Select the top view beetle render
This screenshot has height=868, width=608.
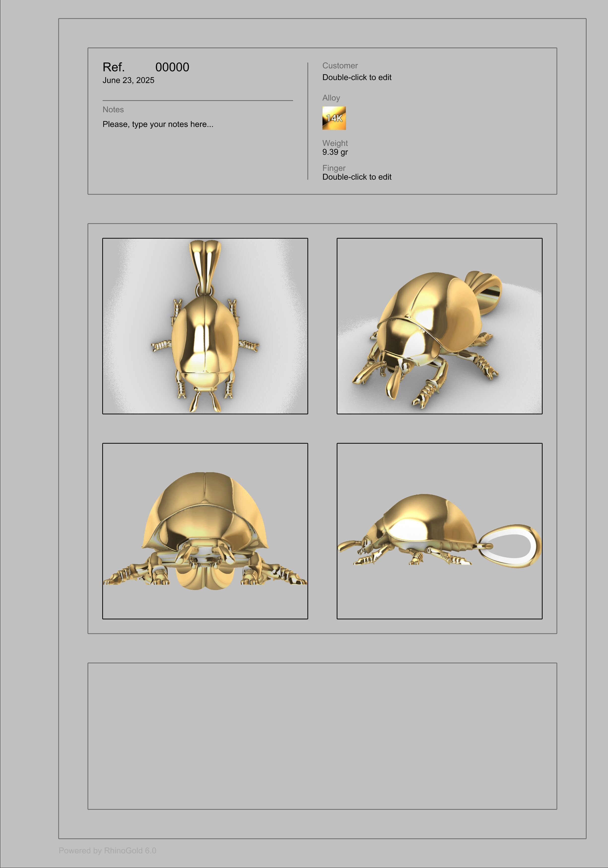coord(205,326)
